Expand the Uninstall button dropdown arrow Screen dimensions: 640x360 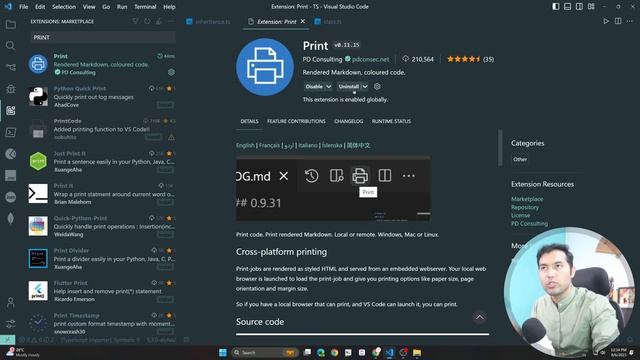point(365,87)
